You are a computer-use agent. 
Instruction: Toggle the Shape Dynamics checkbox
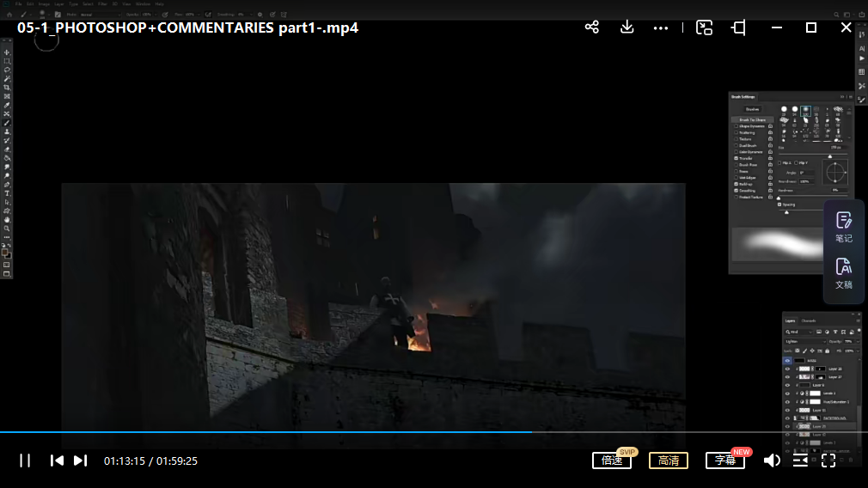[x=737, y=126]
